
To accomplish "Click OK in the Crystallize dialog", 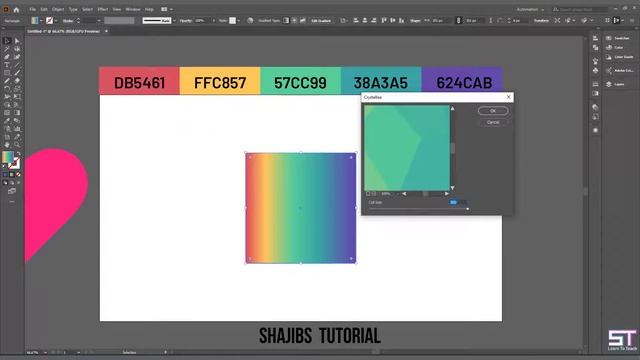I will pos(493,111).
